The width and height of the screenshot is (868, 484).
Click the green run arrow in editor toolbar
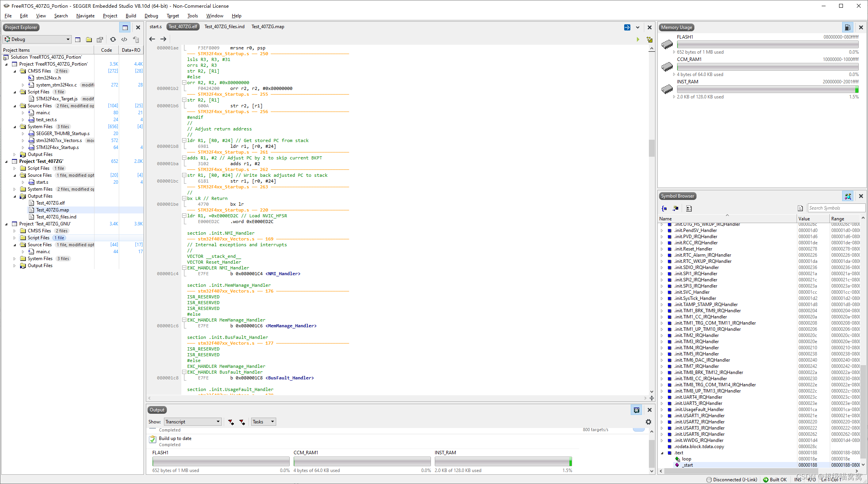click(638, 39)
